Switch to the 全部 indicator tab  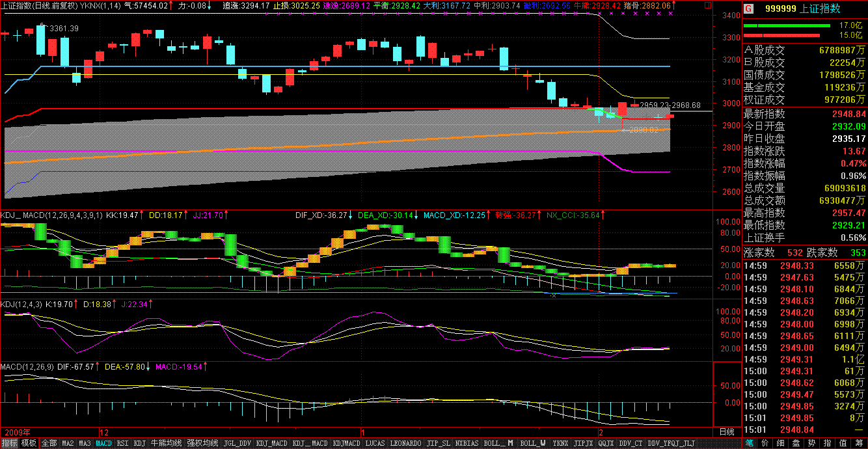(49, 443)
